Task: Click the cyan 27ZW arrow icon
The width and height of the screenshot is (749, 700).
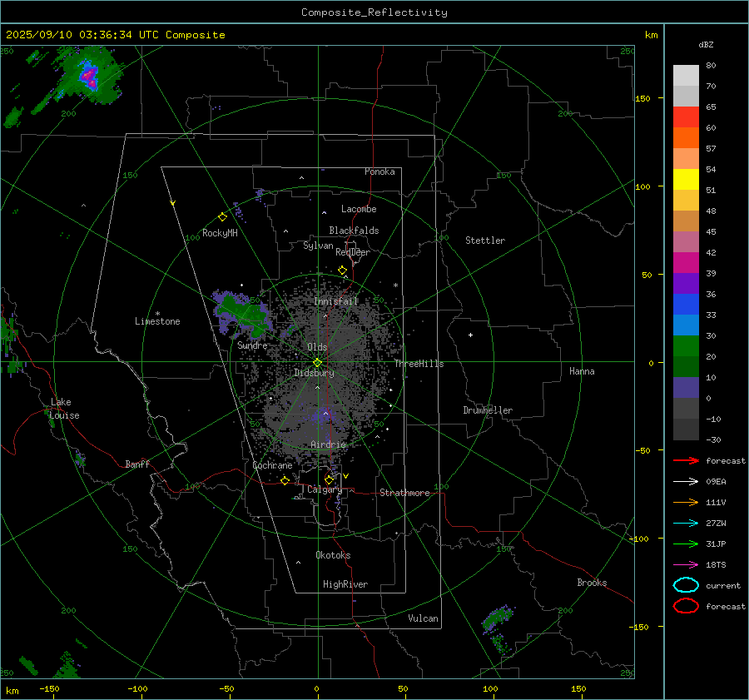Action: 686,524
